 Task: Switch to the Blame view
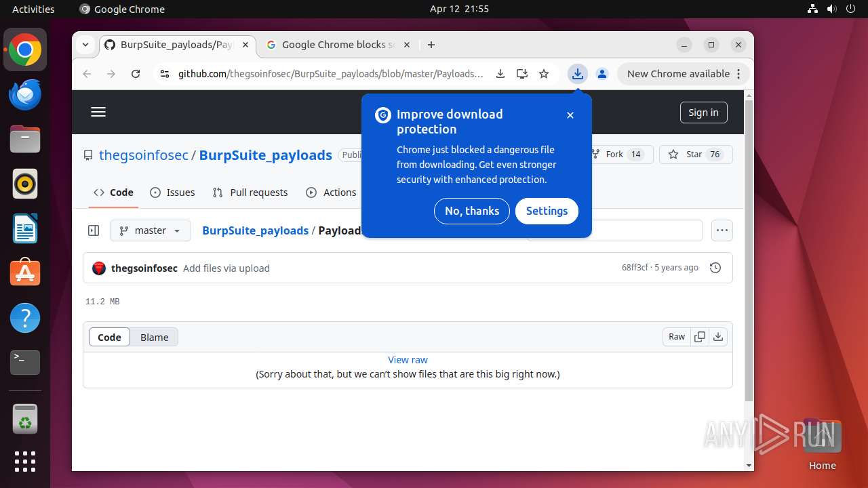coord(155,337)
